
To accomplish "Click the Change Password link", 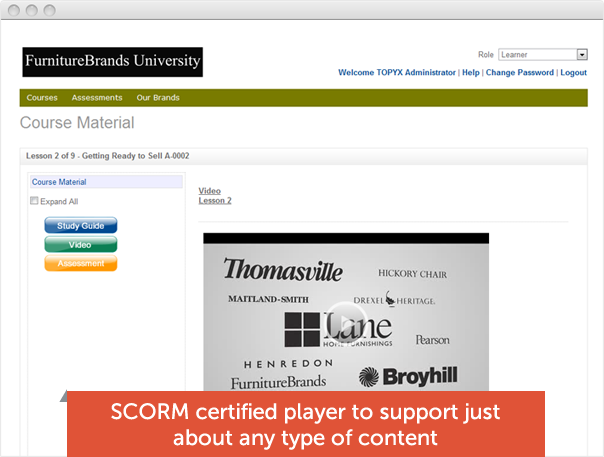I will pyautogui.click(x=520, y=72).
